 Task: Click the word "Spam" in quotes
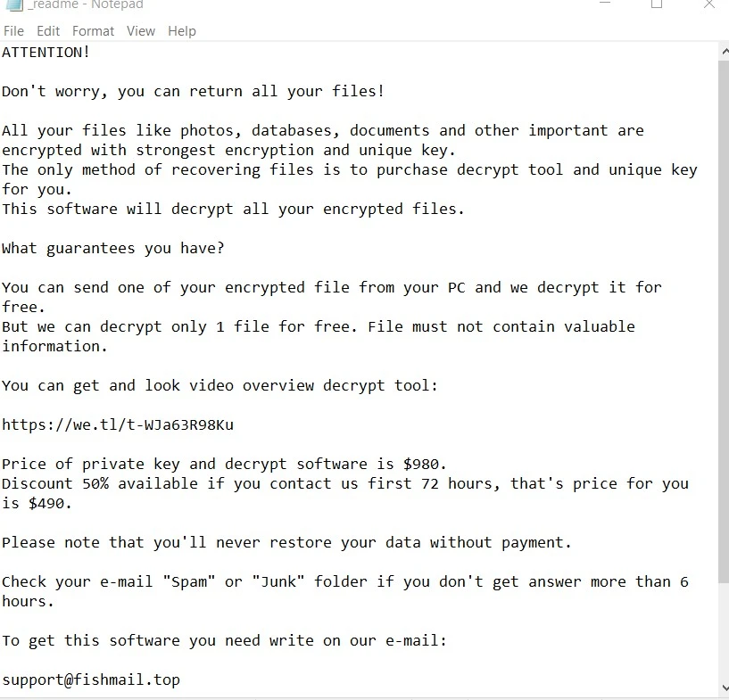(x=189, y=581)
